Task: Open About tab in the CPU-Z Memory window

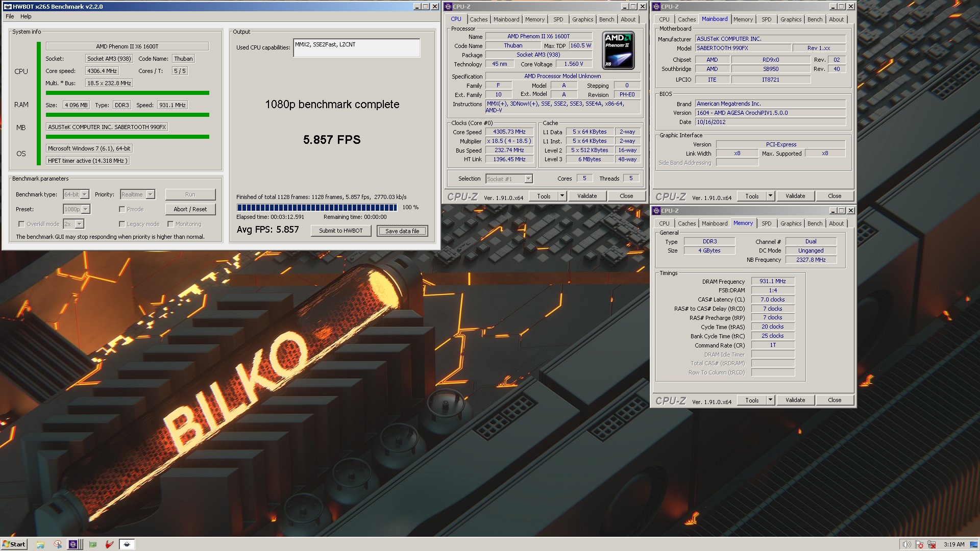Action: [836, 223]
